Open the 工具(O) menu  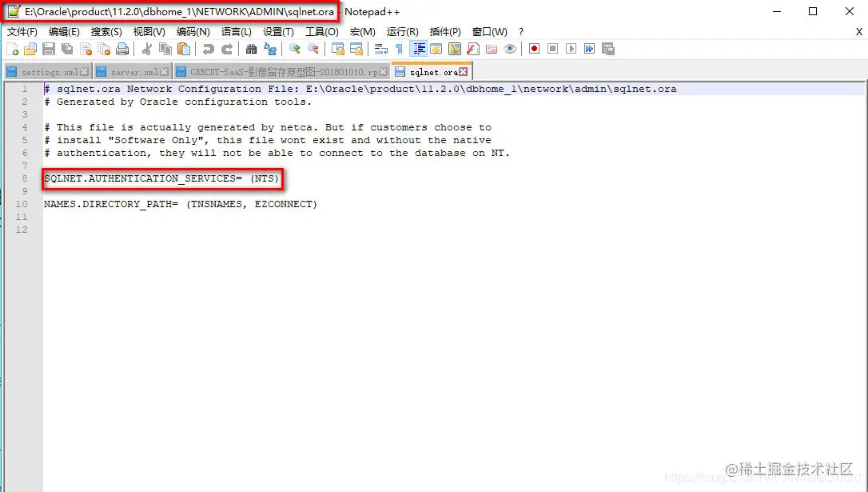pyautogui.click(x=321, y=31)
